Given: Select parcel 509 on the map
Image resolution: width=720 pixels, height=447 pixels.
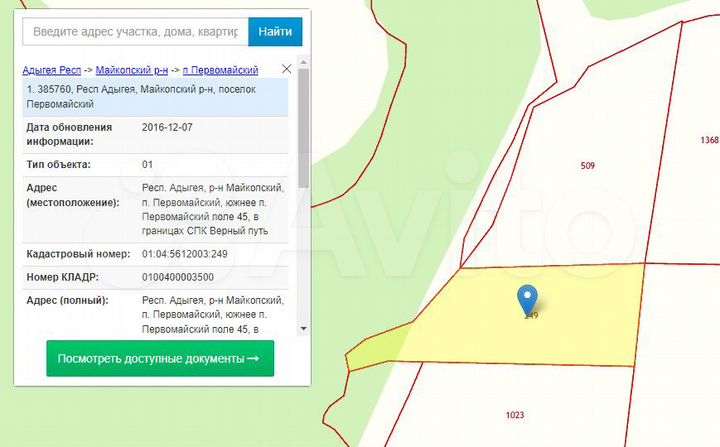Looking at the screenshot, I should coord(588,165).
